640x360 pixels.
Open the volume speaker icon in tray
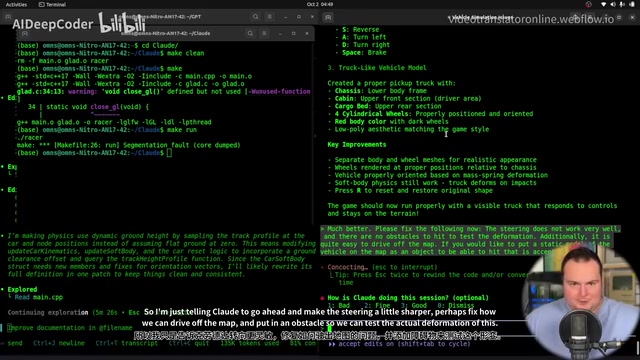613,4
